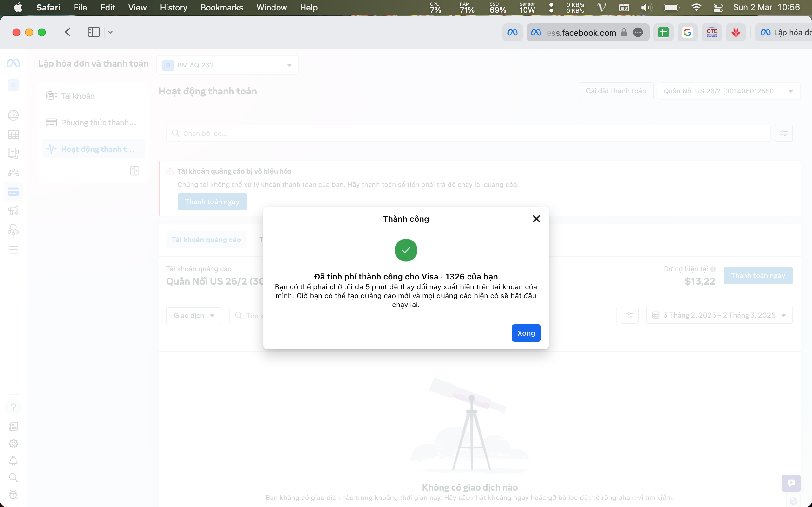The width and height of the screenshot is (812, 507).
Task: Open the settings gear icon in sidebar
Action: click(x=13, y=444)
